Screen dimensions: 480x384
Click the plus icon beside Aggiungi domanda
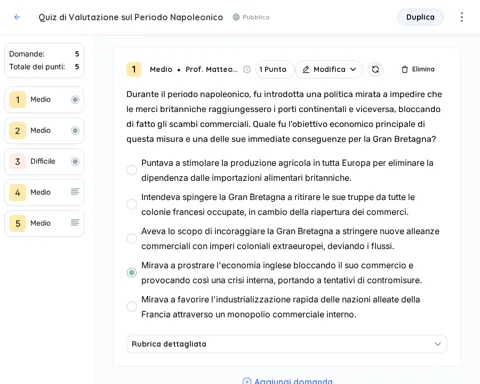point(247,381)
